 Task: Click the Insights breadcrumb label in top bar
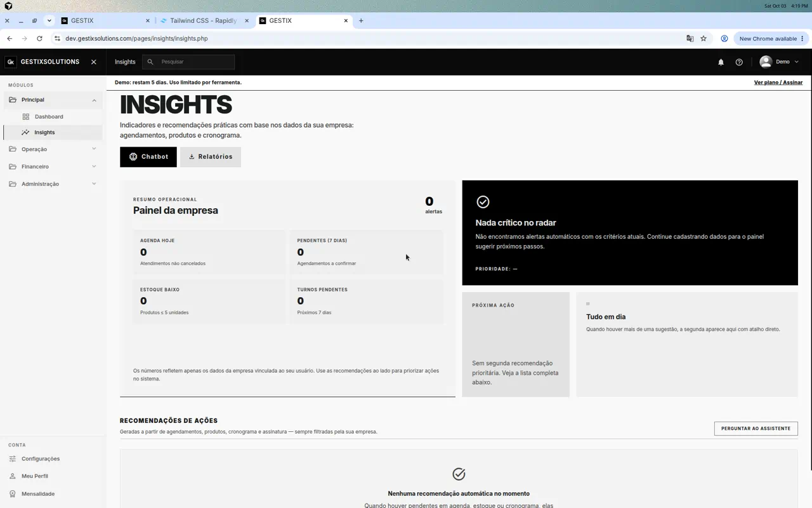(125, 62)
